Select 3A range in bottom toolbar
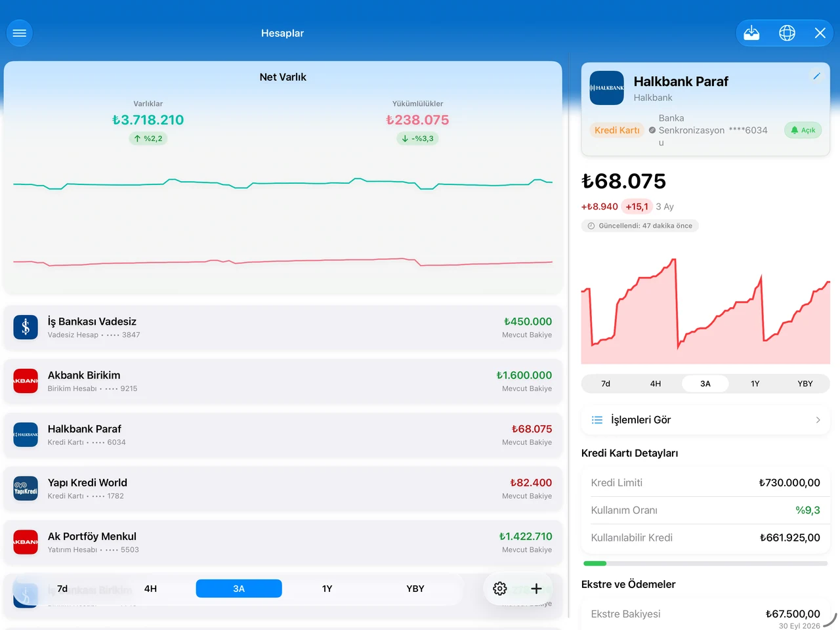 coord(239,589)
